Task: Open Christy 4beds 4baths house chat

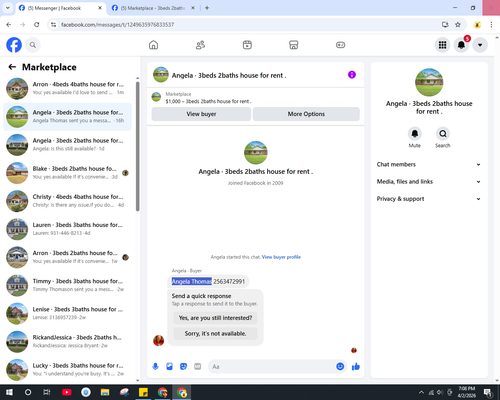Action: (x=67, y=201)
